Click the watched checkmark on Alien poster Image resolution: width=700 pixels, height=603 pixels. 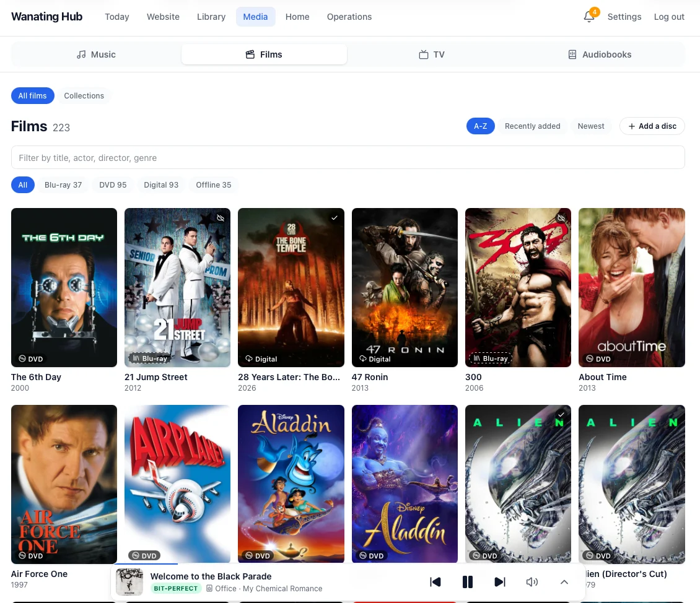pos(561,414)
